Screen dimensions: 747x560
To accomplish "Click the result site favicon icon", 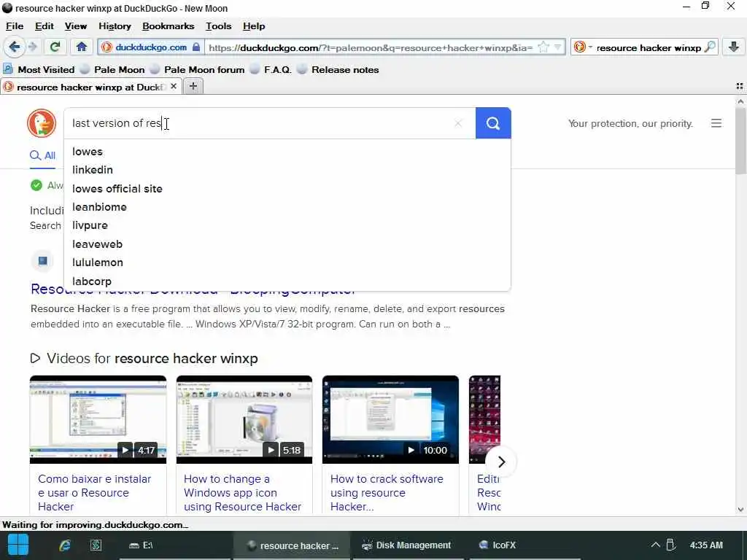I will click(x=42, y=261).
